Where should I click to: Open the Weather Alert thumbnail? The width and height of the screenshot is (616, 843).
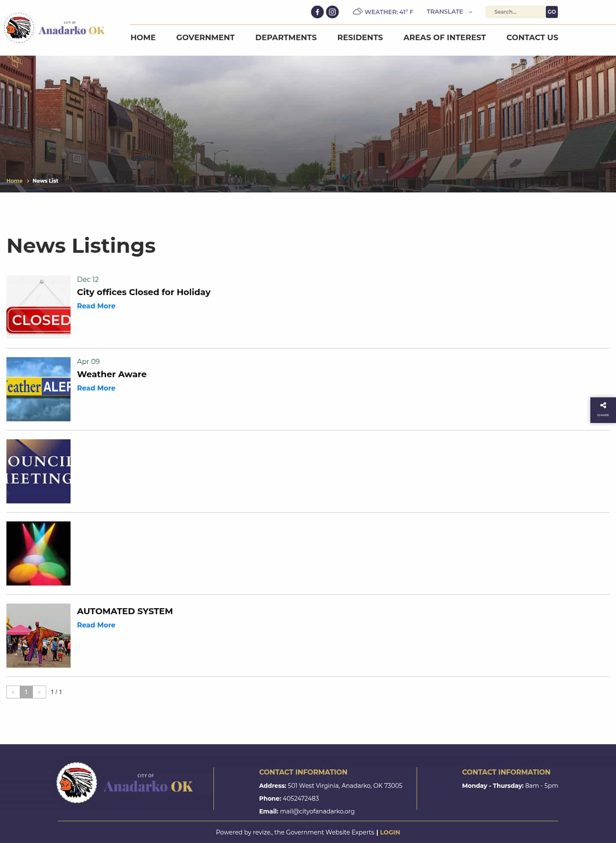(x=38, y=389)
